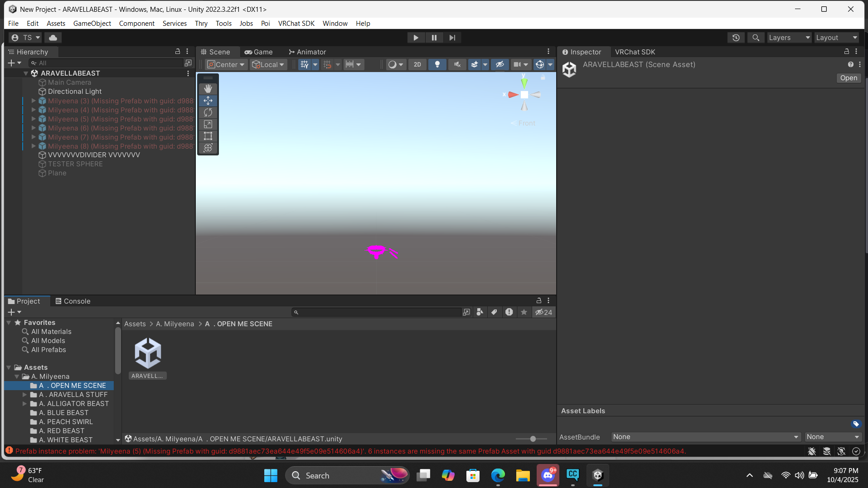868x488 pixels.
Task: Select the Rotate tool in Scene
Action: pyautogui.click(x=208, y=112)
